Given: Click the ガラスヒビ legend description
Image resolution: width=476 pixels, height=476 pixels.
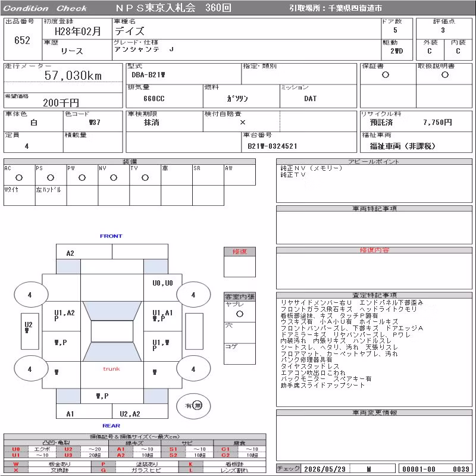Looking at the screenshot, I should (x=147, y=470).
